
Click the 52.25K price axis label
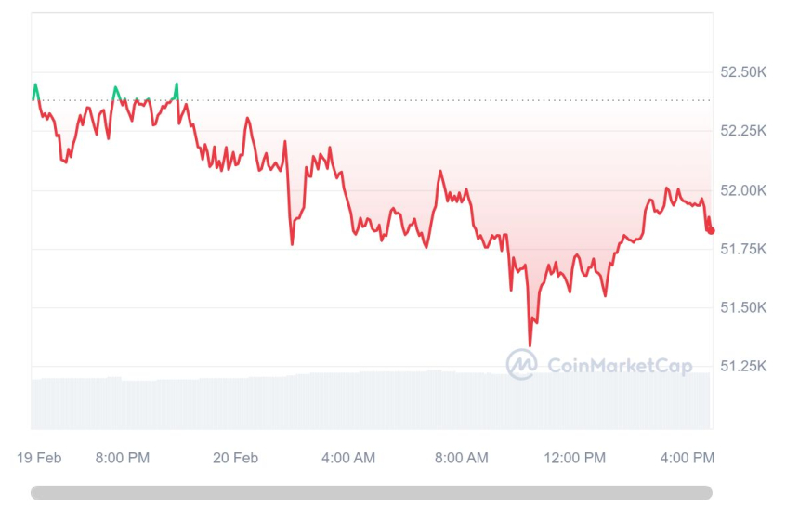[743, 131]
